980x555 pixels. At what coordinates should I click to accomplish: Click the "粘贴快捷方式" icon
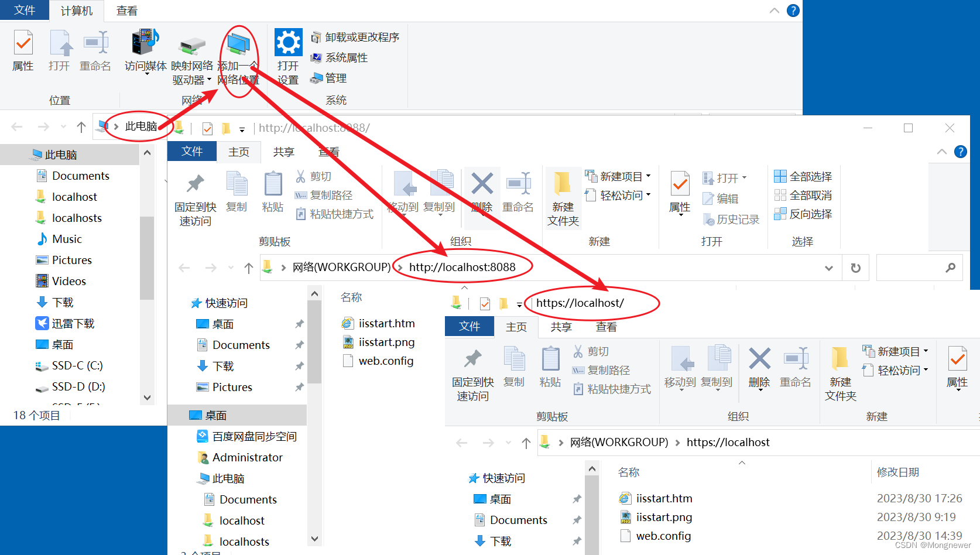coord(334,214)
